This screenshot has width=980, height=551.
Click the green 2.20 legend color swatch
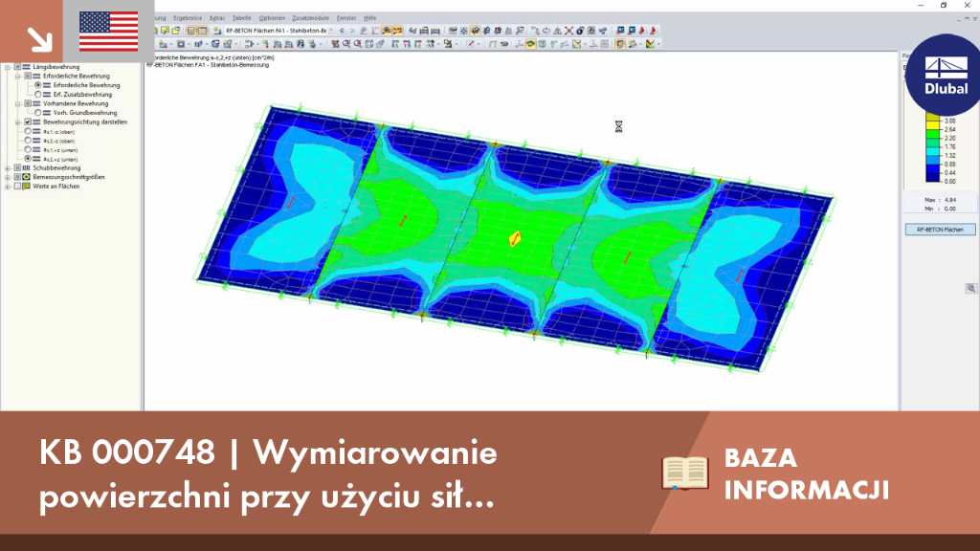point(932,136)
